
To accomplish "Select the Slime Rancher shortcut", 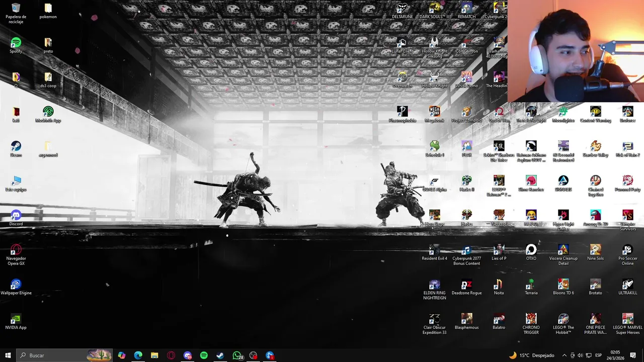I will [x=531, y=184].
